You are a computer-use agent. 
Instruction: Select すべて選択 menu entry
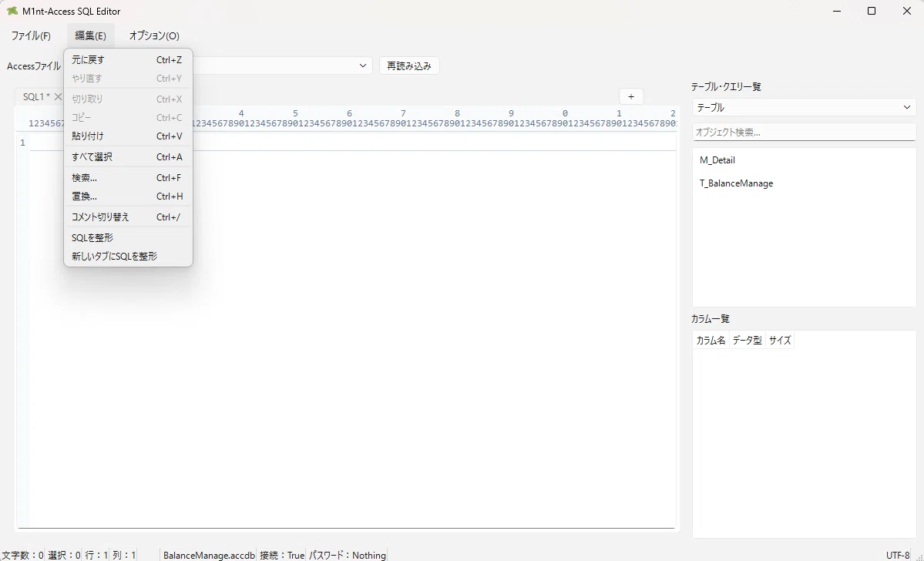[128, 156]
